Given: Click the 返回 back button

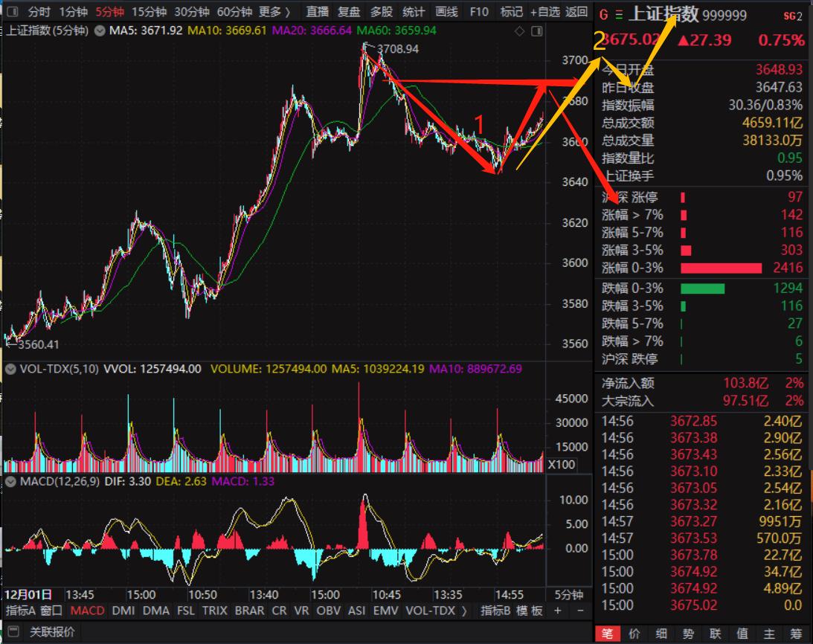Looking at the screenshot, I should pos(576,11).
